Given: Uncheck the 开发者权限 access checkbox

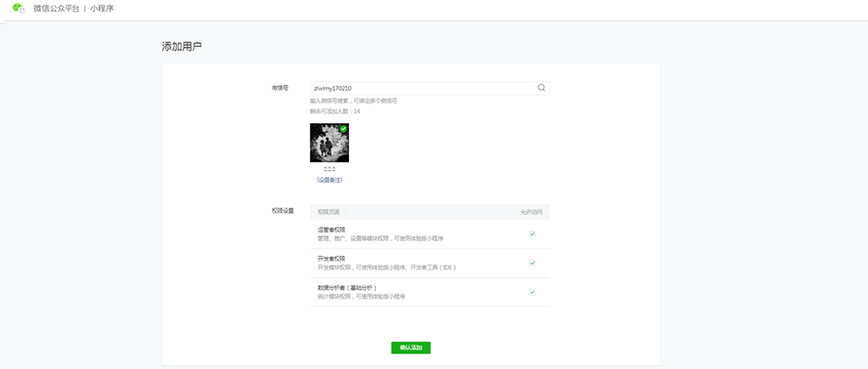Looking at the screenshot, I should [x=532, y=263].
